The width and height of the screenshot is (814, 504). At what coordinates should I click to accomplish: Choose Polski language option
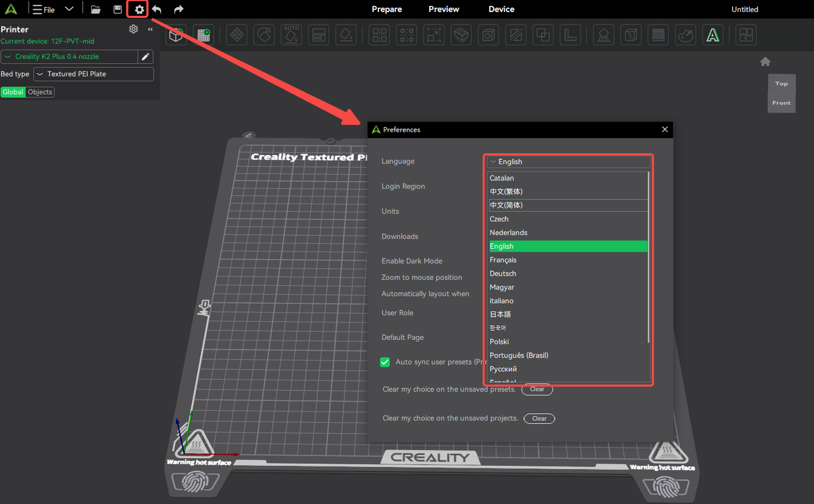click(x=567, y=342)
